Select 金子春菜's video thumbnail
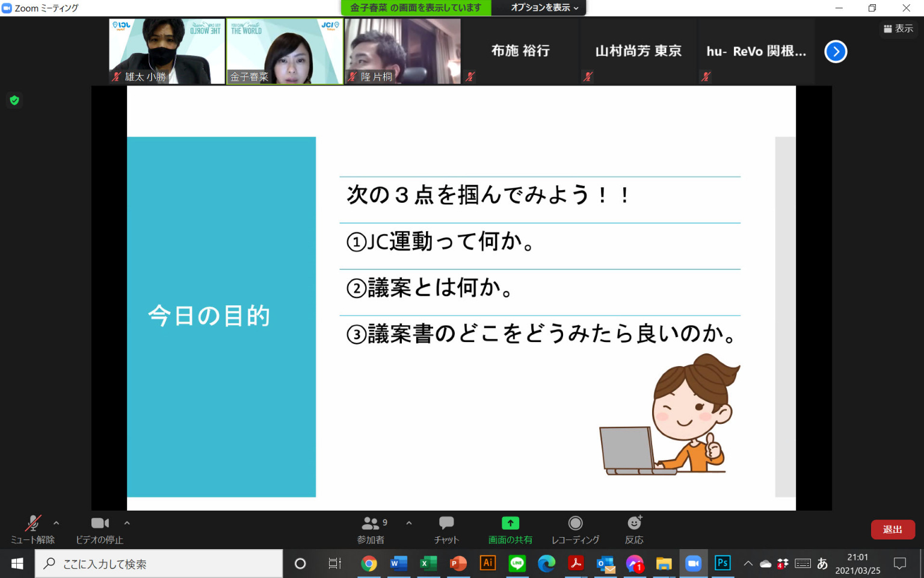The height and width of the screenshot is (578, 924). (x=285, y=51)
